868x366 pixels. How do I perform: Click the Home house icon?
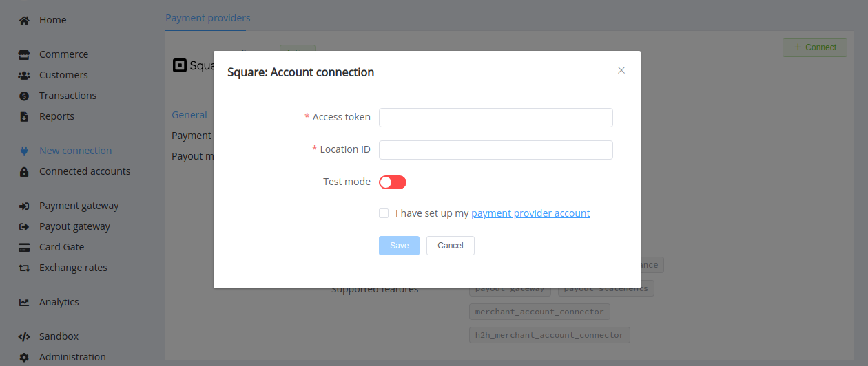(24, 20)
